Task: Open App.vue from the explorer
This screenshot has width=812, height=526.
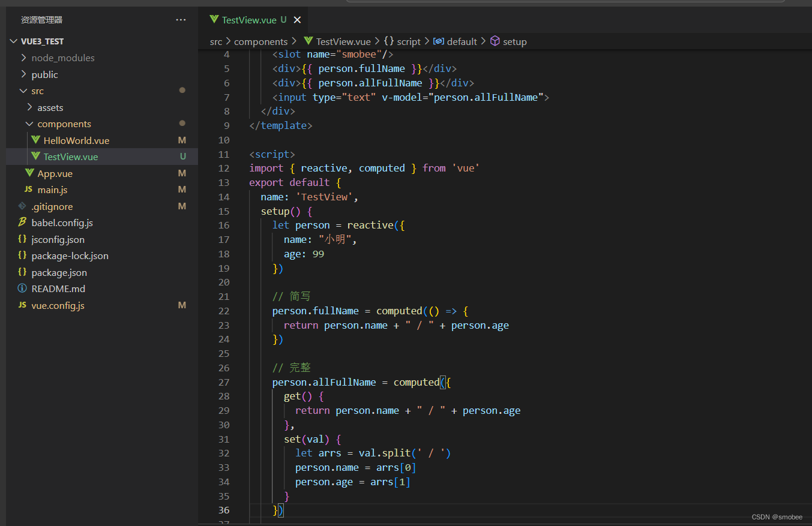Action: point(55,173)
